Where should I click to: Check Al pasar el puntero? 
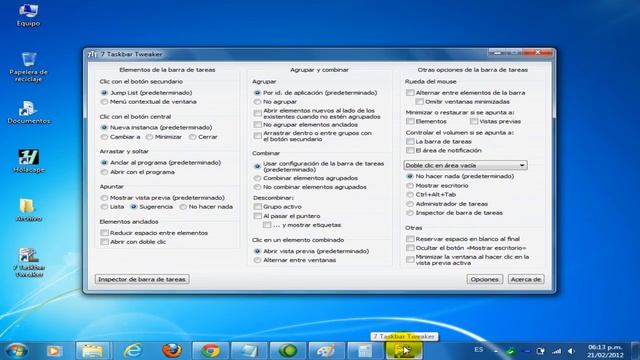[287, 216]
